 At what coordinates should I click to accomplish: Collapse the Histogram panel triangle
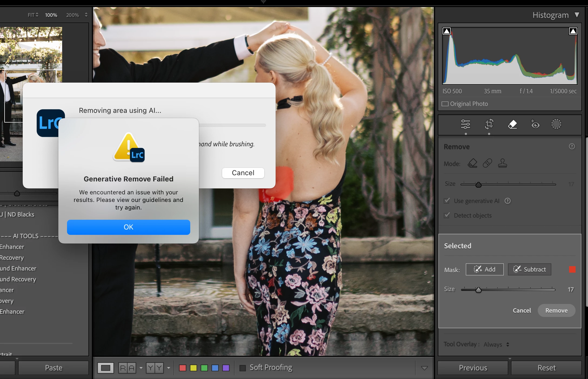coord(577,15)
